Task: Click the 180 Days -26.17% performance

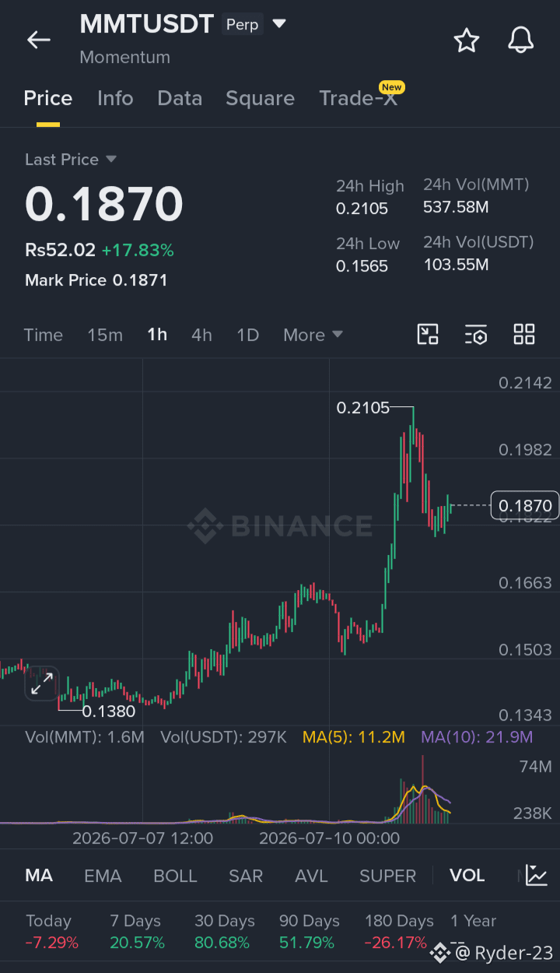Action: coord(399,932)
